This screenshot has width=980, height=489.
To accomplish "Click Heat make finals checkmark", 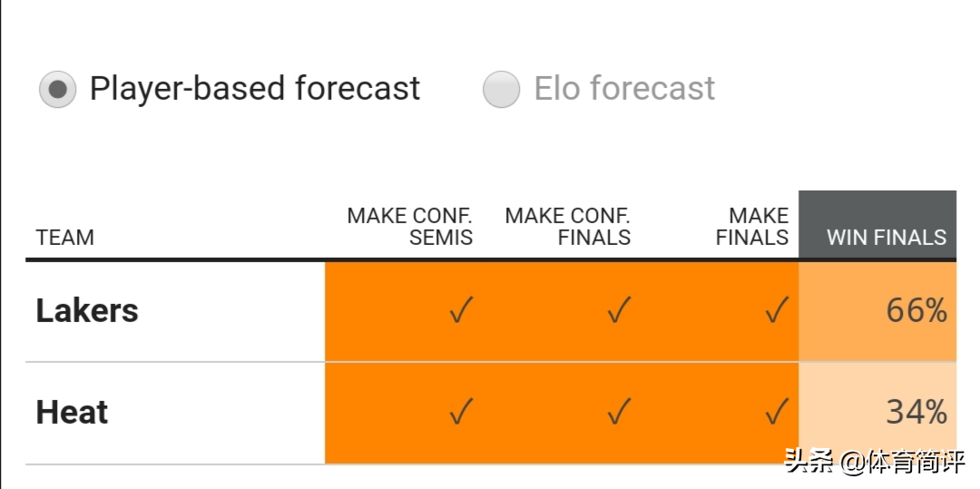I will click(776, 414).
